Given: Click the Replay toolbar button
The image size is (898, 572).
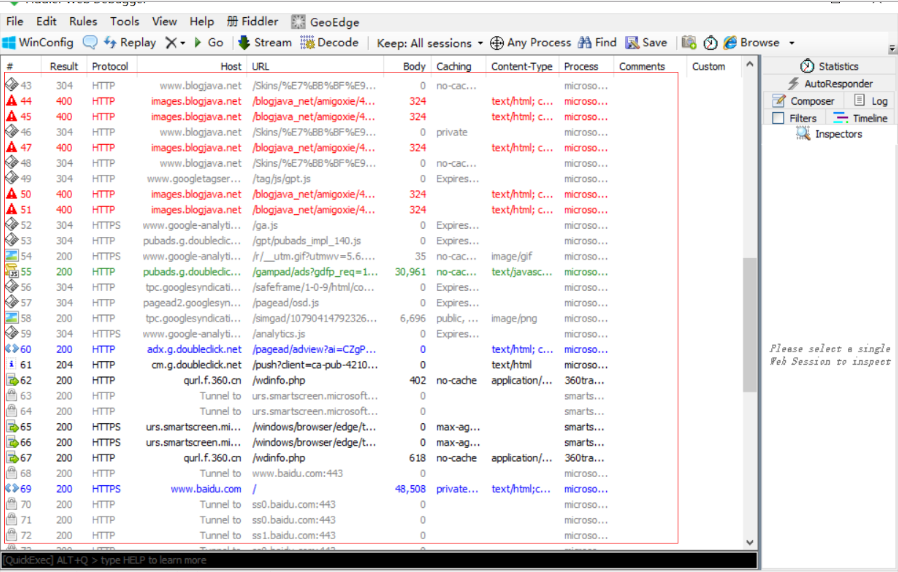Looking at the screenshot, I should coord(130,42).
